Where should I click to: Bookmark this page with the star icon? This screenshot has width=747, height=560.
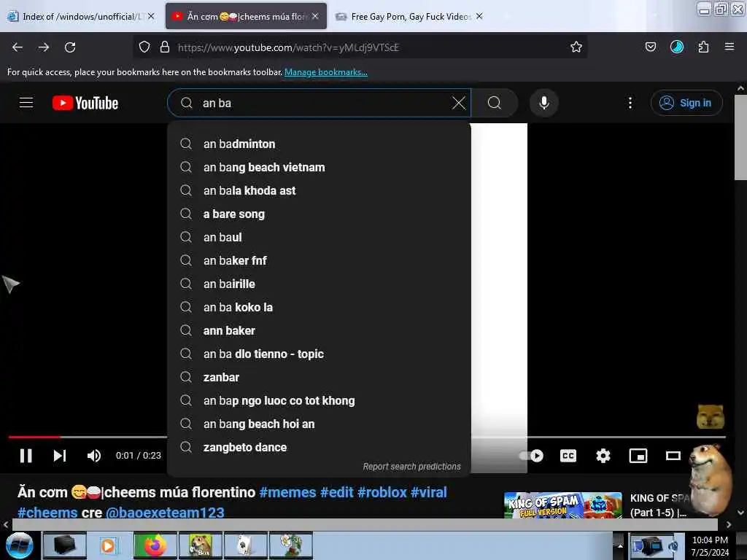[576, 47]
